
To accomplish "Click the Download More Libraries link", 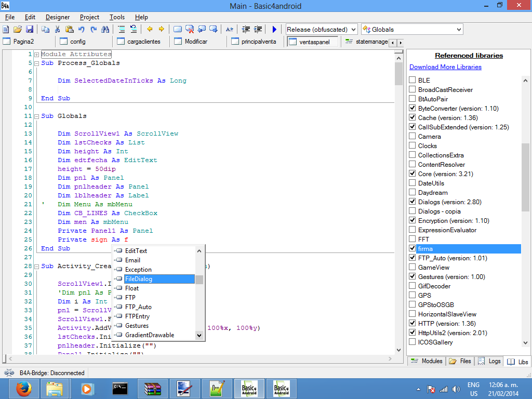I will pos(445,67).
